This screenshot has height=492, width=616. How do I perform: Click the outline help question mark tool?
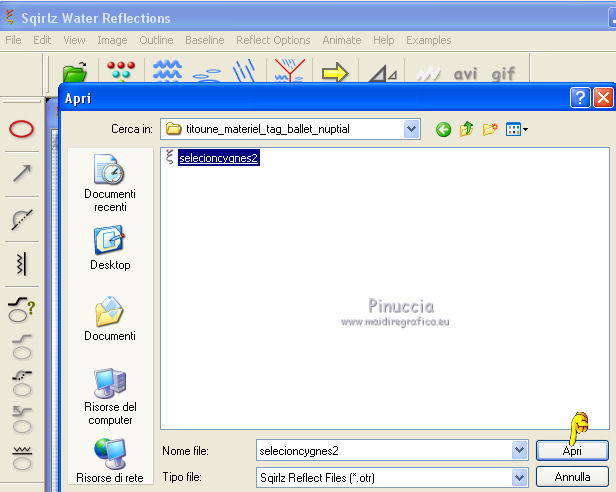pos(22,310)
